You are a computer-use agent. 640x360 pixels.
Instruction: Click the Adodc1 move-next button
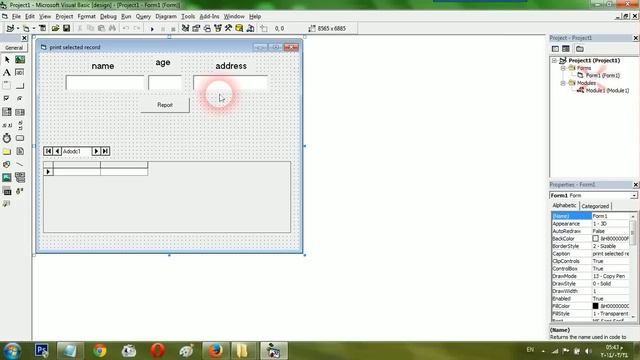[x=96, y=151]
